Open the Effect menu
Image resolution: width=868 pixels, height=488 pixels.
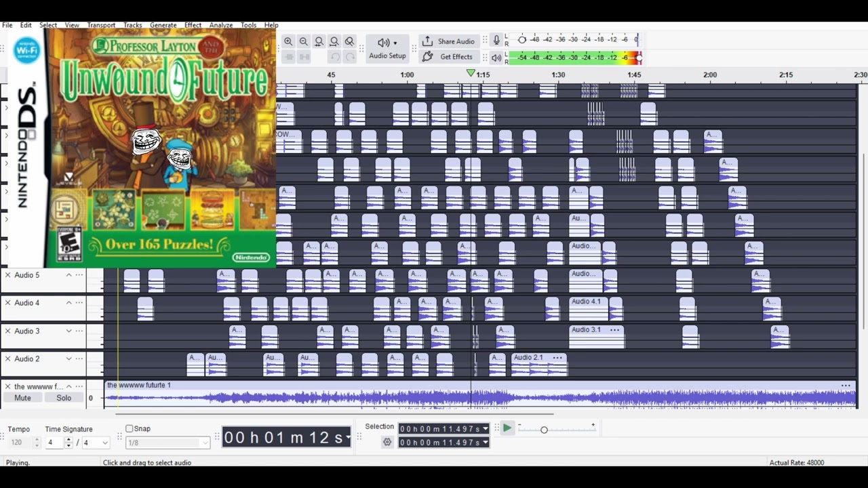193,25
